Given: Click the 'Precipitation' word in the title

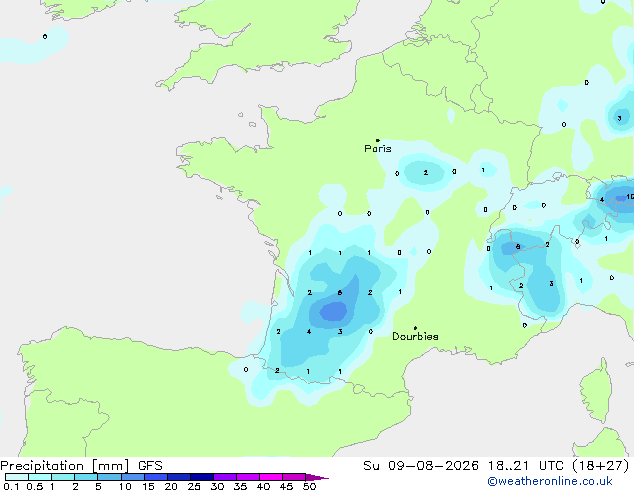Looking at the screenshot, I should point(42,466).
